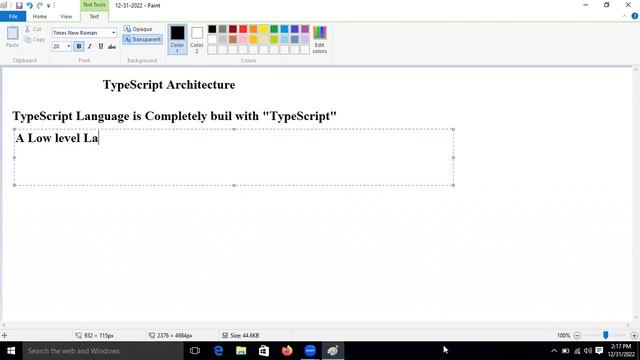This screenshot has width=640, height=360.
Task: Click the zoom slider thumb
Action: pos(606,335)
